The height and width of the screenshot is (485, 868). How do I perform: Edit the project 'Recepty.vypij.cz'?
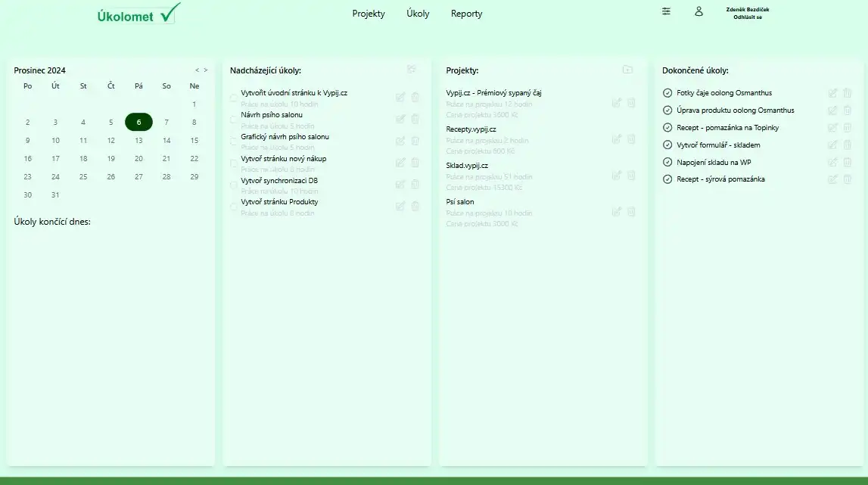pos(616,138)
